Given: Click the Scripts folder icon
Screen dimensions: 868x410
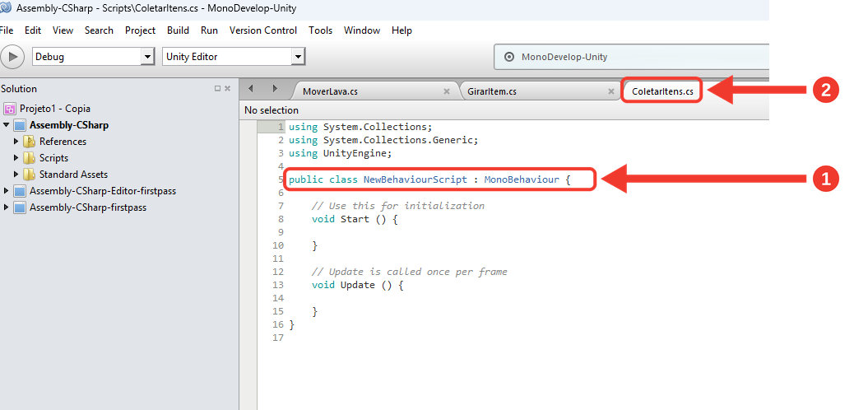Looking at the screenshot, I should (x=30, y=158).
